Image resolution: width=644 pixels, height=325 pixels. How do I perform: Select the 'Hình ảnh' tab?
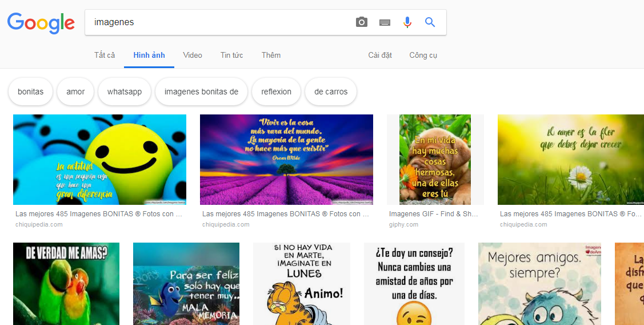coord(149,55)
